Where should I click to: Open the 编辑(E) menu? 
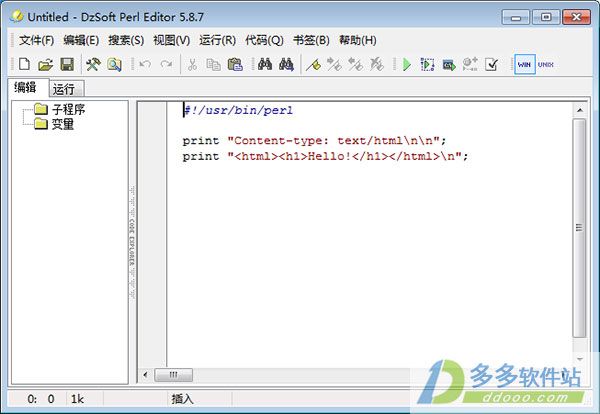(x=81, y=40)
